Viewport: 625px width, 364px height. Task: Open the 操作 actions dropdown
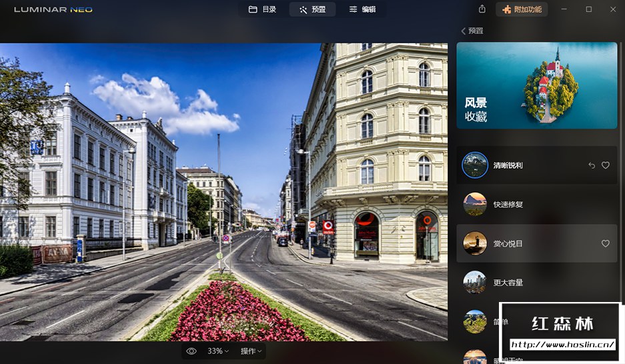(x=251, y=351)
